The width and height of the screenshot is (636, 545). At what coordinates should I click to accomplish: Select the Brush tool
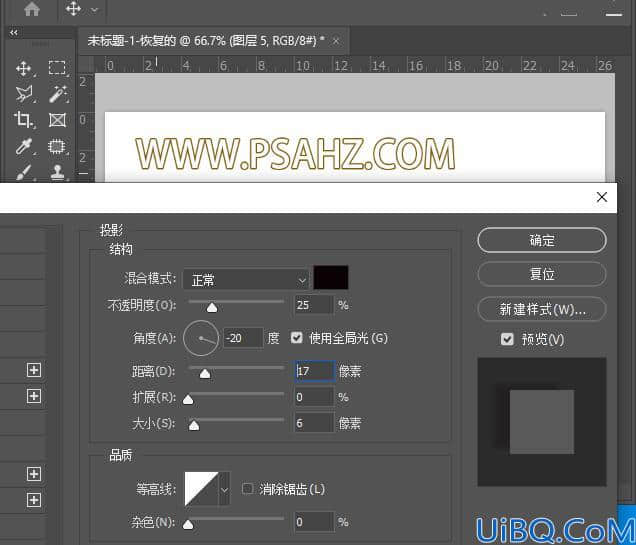pyautogui.click(x=24, y=172)
